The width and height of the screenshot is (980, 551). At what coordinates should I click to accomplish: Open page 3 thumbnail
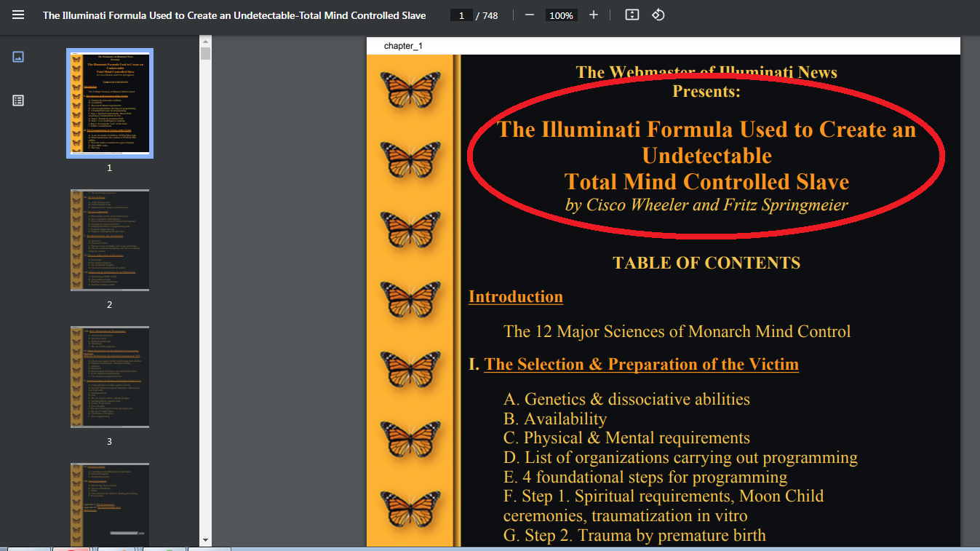pyautogui.click(x=110, y=377)
